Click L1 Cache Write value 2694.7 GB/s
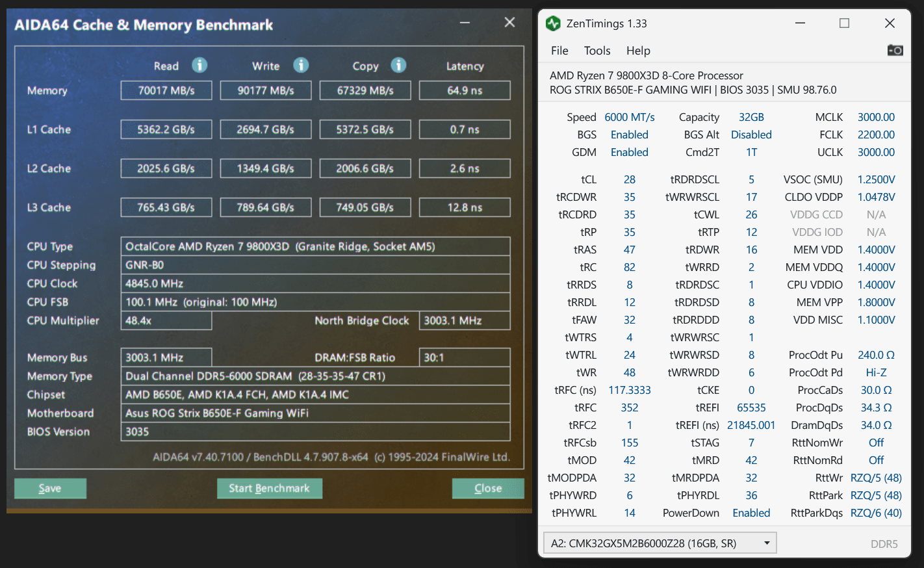 coord(266,129)
